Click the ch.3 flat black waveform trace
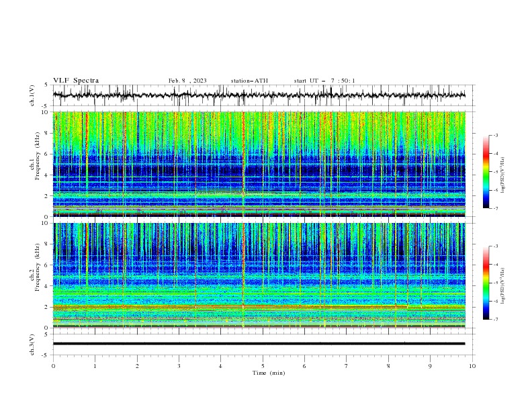Image resolution: width=532 pixels, height=411 pixels. (259, 344)
